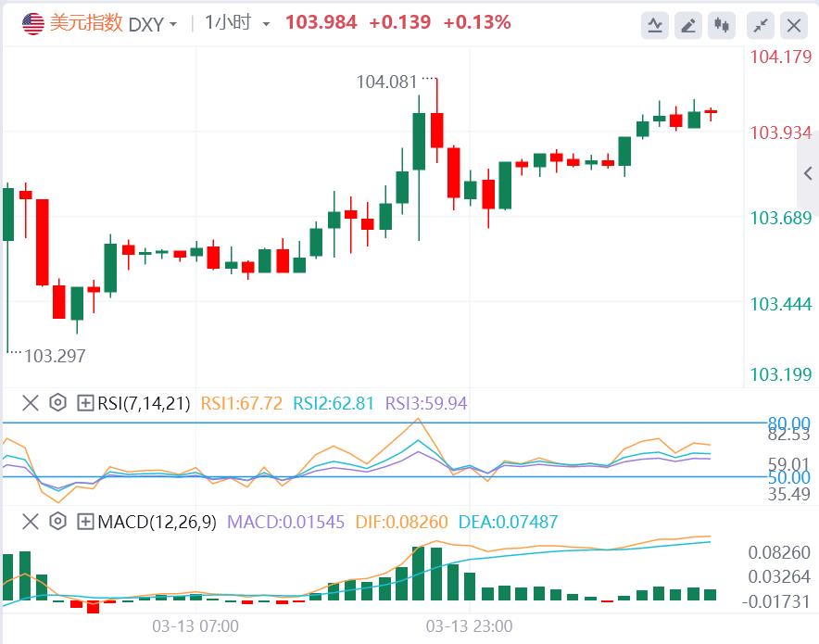819x644 pixels.
Task: Click the US flag symbol icon
Action: click(33, 23)
